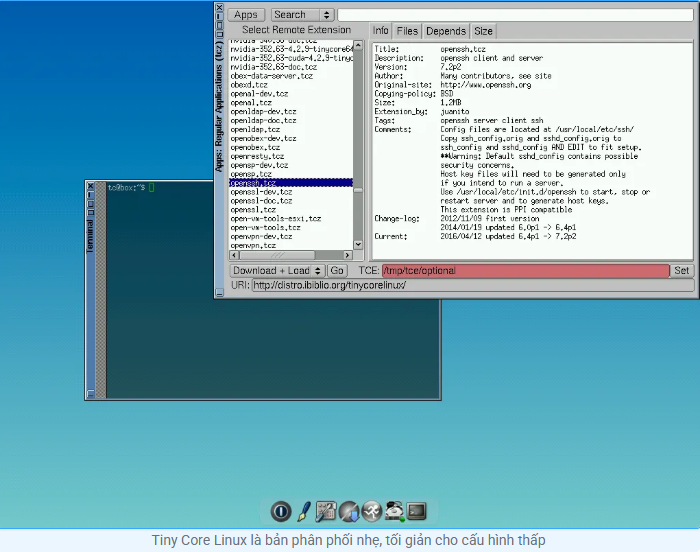This screenshot has height=552, width=700.
Task: Select open-vm-tools-esxi.tcz entry
Action: coord(291,219)
